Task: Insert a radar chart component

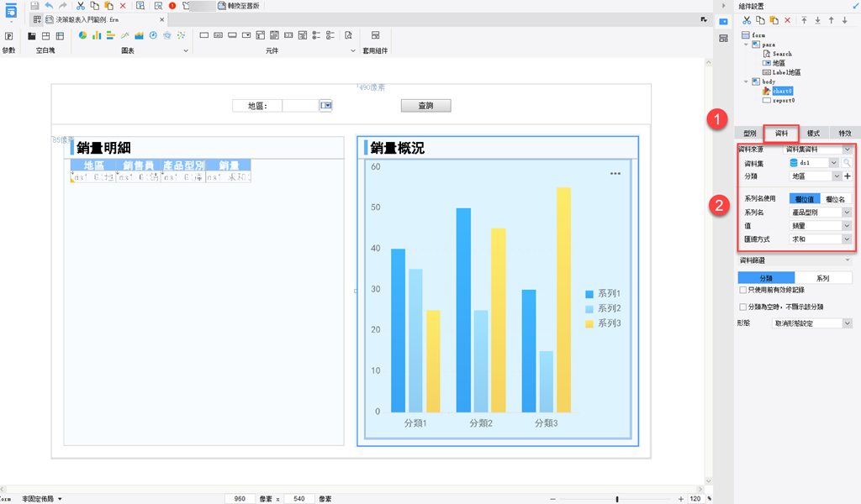Action: 167,35
